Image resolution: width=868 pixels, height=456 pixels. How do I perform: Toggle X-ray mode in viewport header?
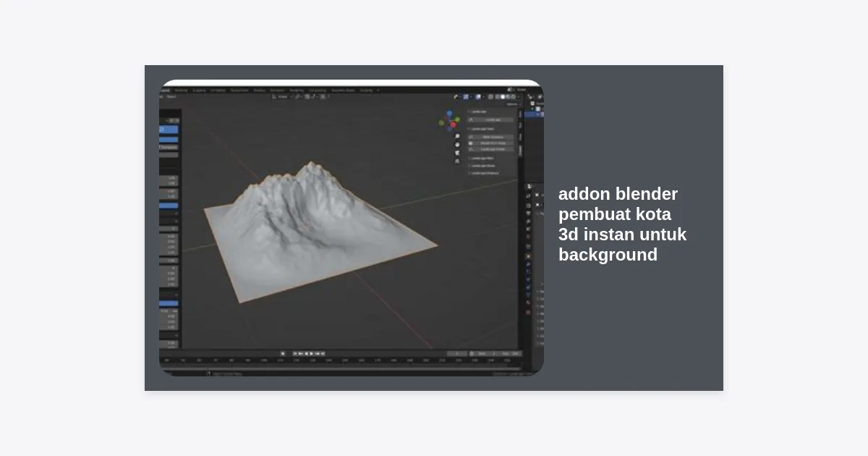point(490,96)
